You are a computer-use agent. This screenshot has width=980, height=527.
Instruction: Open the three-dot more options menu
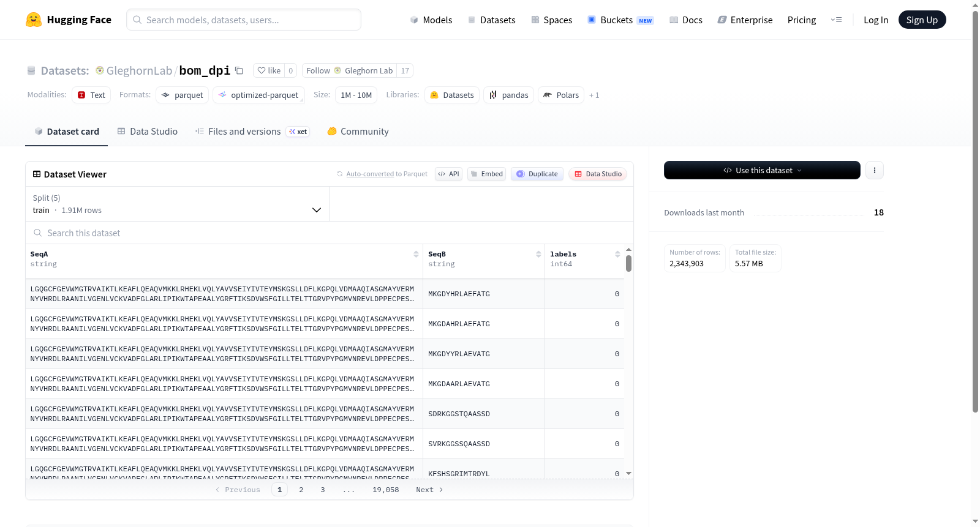(x=875, y=170)
